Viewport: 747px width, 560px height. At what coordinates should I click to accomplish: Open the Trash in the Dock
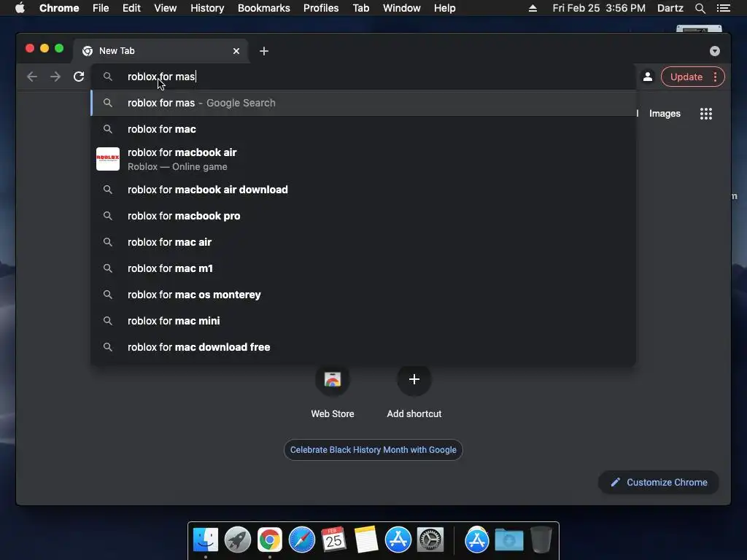click(x=541, y=540)
